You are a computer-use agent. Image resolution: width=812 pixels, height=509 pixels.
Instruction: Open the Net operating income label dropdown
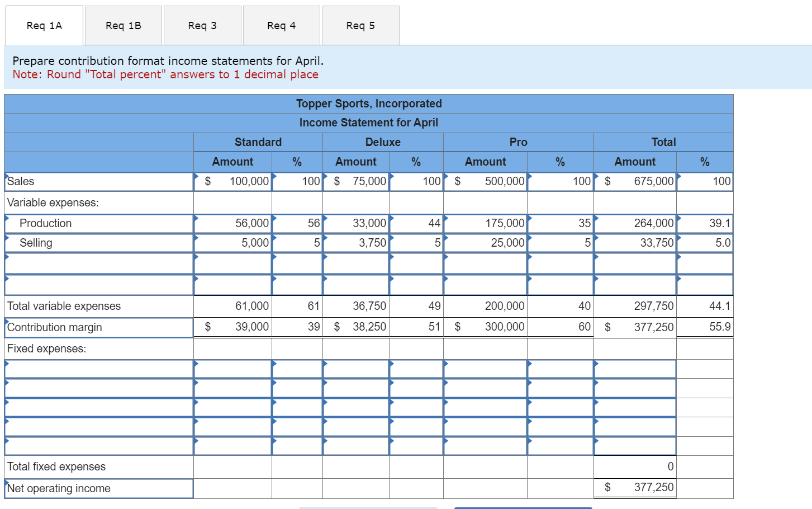[x=99, y=489]
